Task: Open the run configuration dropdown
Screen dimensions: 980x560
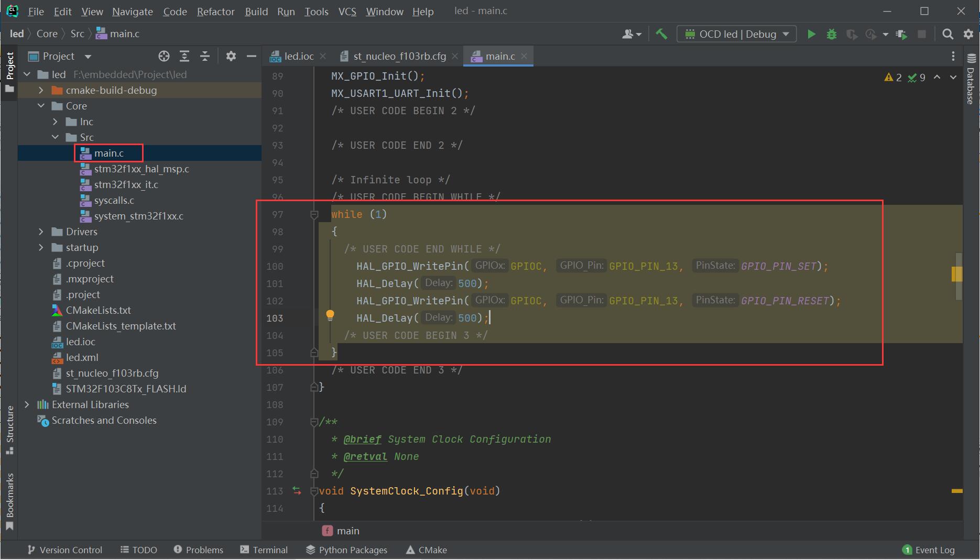Action: pyautogui.click(x=736, y=34)
